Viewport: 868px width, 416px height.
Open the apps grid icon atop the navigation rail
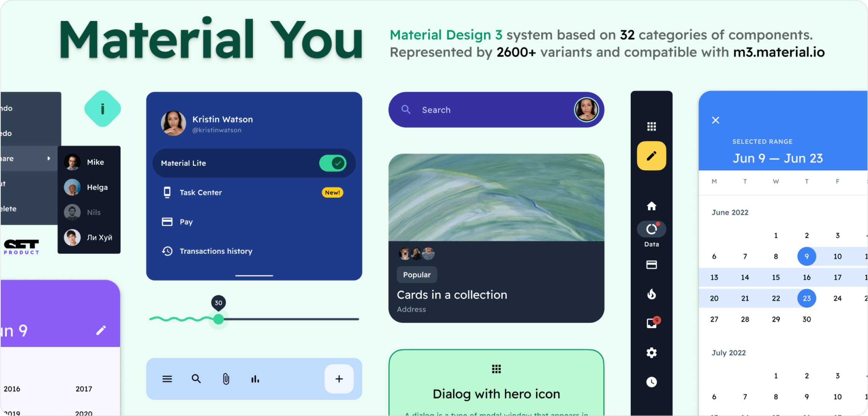(x=651, y=126)
